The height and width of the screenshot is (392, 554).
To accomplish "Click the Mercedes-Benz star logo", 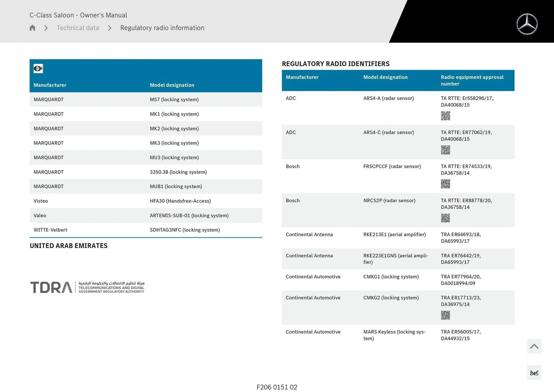I will tap(527, 24).
